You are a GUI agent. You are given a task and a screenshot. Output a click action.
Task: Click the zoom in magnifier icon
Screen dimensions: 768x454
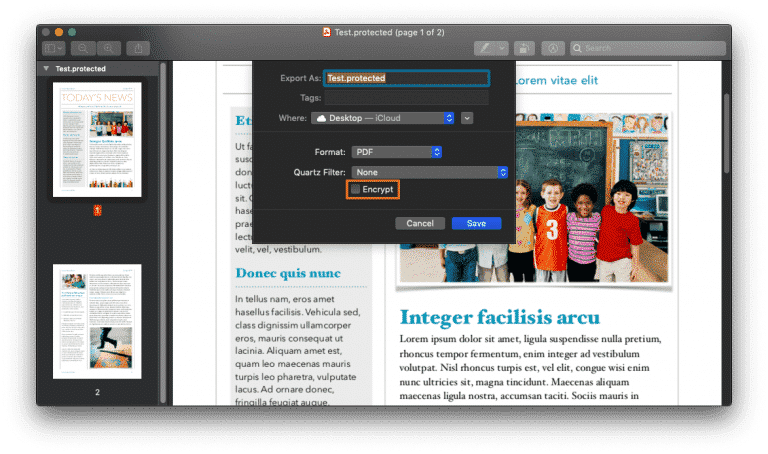pyautogui.click(x=108, y=48)
